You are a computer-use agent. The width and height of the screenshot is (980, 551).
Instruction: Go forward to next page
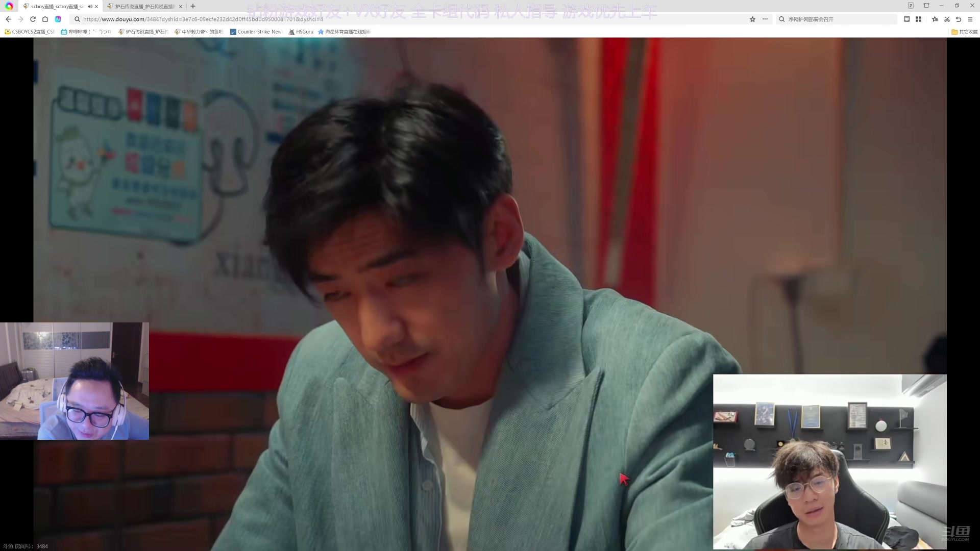[20, 19]
